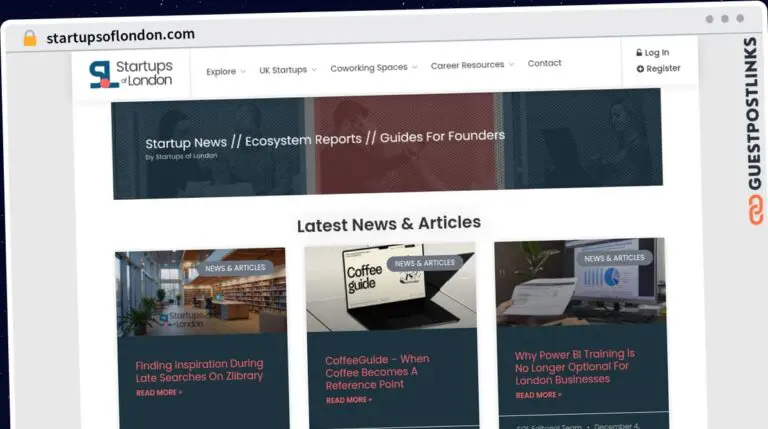
Task: Click the lock icon beside Log In
Action: (639, 52)
